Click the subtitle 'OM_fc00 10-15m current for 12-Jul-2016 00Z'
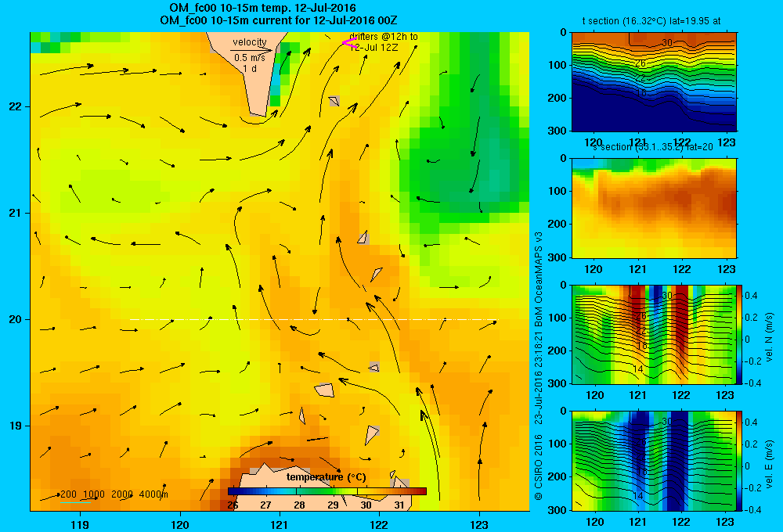This screenshot has height=532, width=783. coord(279,20)
